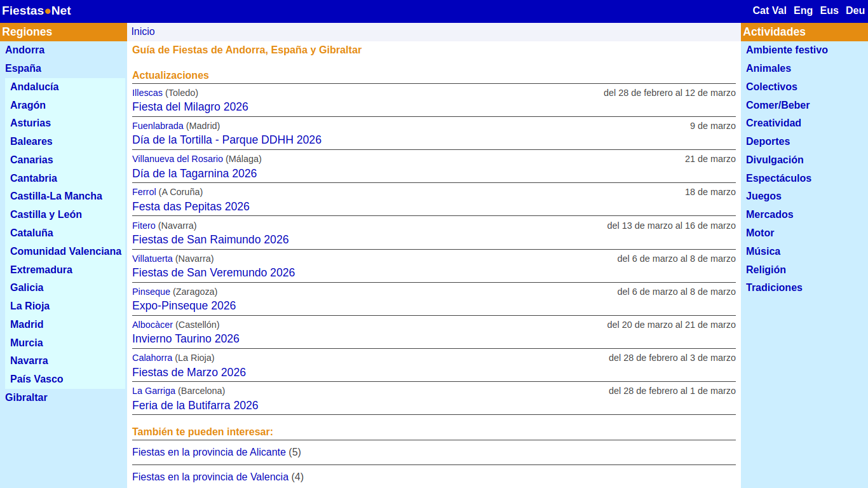Open the Villanueva del Rosario town link
The width and height of the screenshot is (868, 488).
(177, 159)
